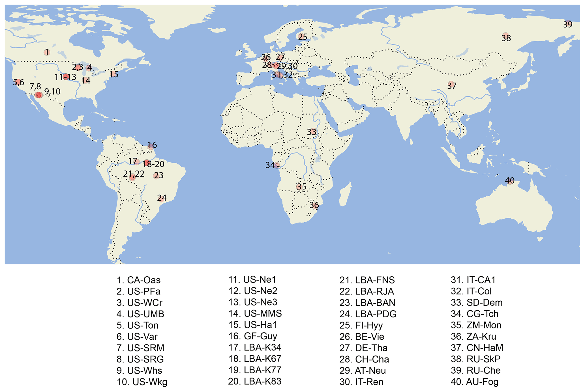Select marker 37 in China
Viewport: 585px width, 392px height.
pos(451,85)
